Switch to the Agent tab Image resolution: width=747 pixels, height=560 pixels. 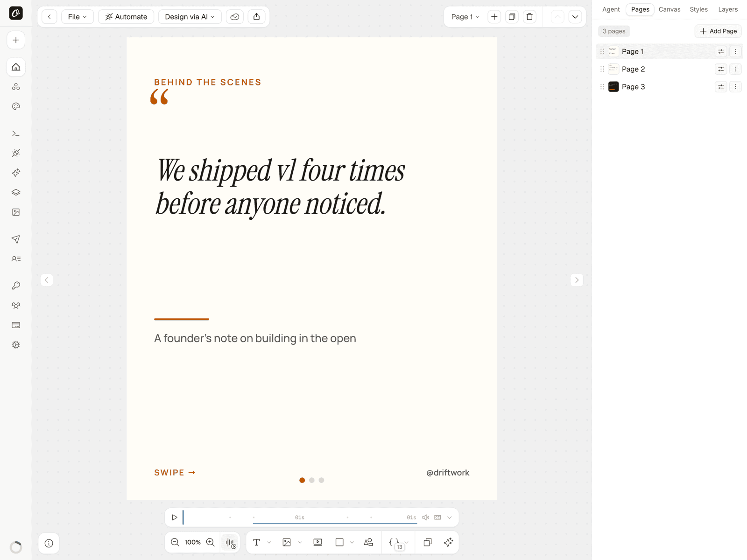coord(611,9)
